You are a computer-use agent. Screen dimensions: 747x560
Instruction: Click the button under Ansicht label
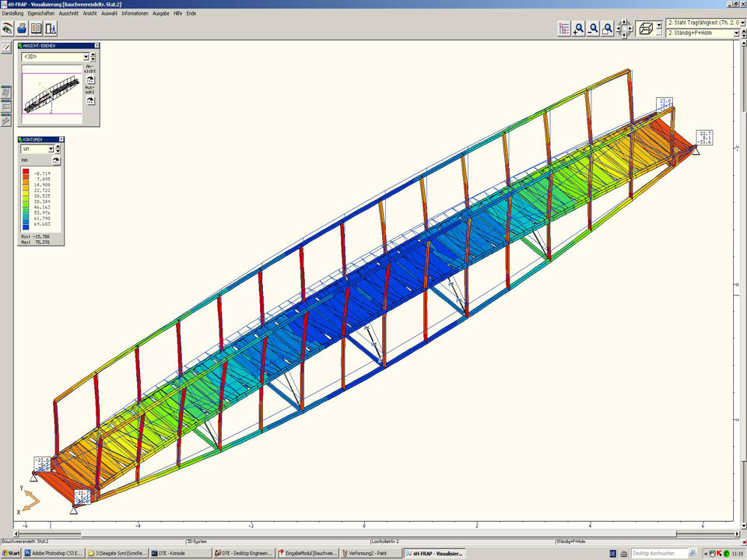point(90,80)
